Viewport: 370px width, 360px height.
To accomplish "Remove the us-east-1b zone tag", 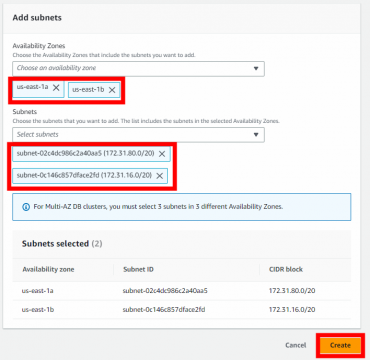I will click(112, 90).
